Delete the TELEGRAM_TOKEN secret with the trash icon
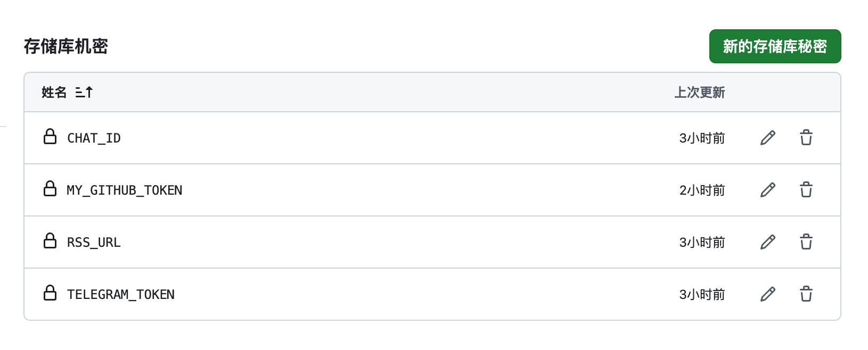This screenshot has width=868, height=350. click(x=806, y=294)
